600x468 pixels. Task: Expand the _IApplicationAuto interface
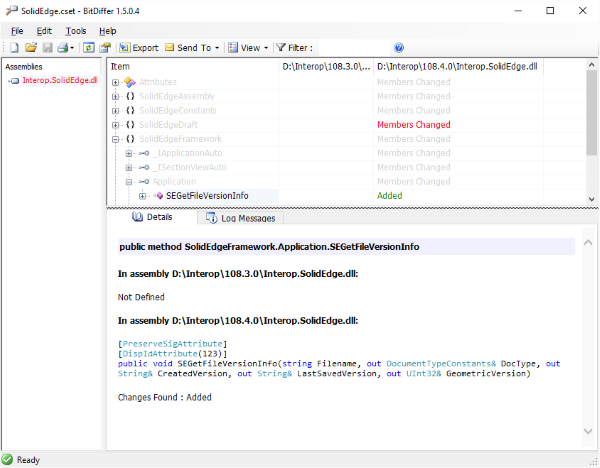[129, 153]
